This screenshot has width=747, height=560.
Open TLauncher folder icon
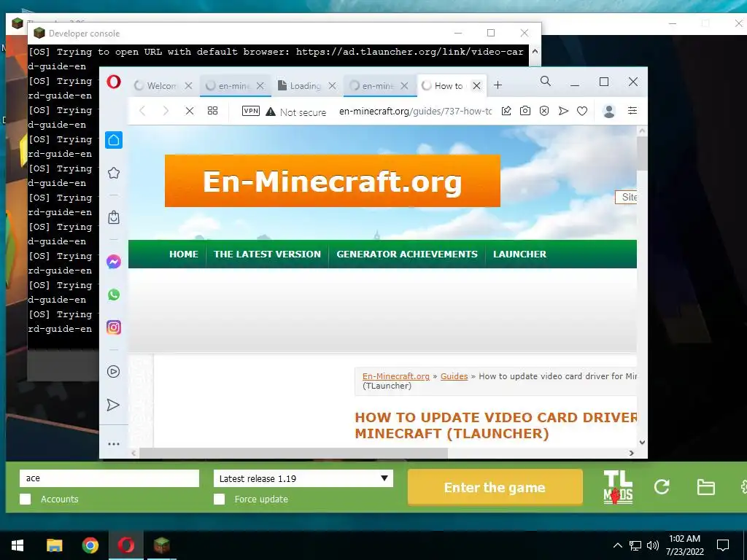coord(705,487)
